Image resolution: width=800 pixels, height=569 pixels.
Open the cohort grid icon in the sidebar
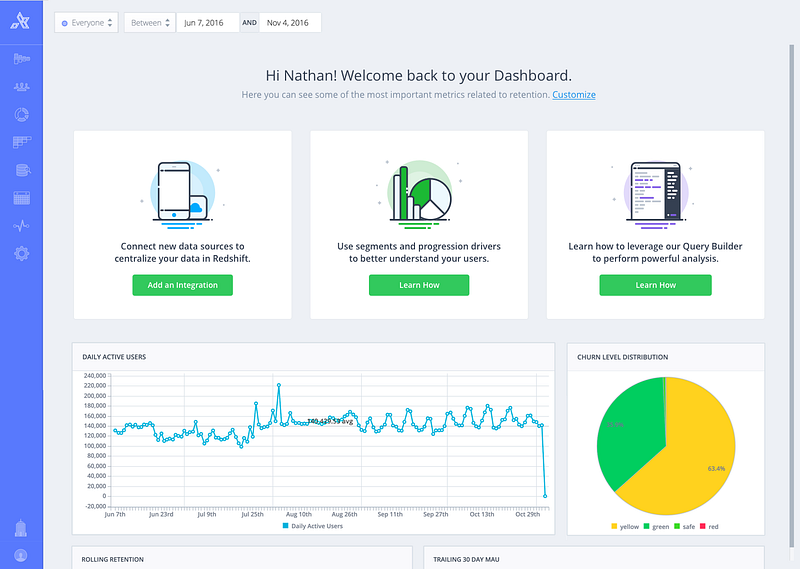(x=21, y=142)
